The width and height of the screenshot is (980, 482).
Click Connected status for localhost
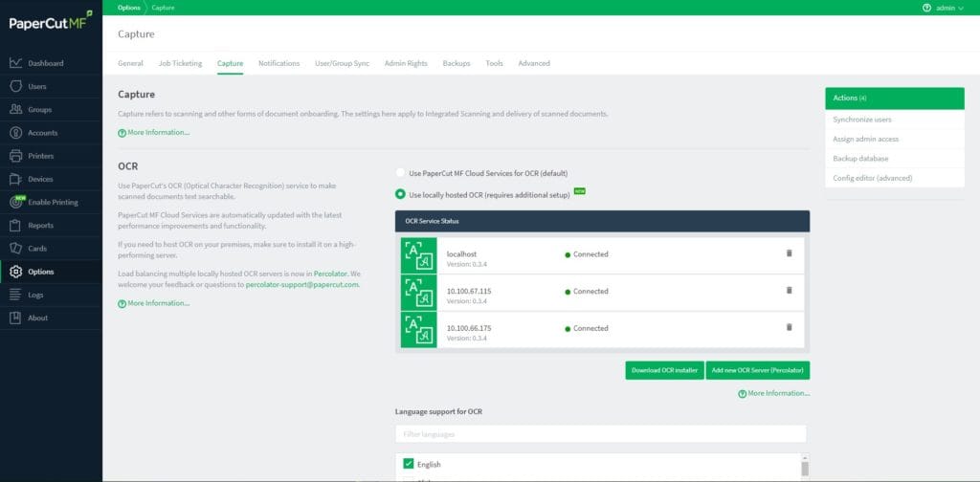point(587,254)
